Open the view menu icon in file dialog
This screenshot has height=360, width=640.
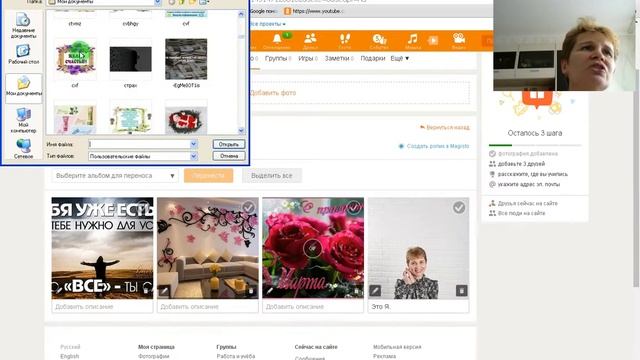click(x=204, y=2)
